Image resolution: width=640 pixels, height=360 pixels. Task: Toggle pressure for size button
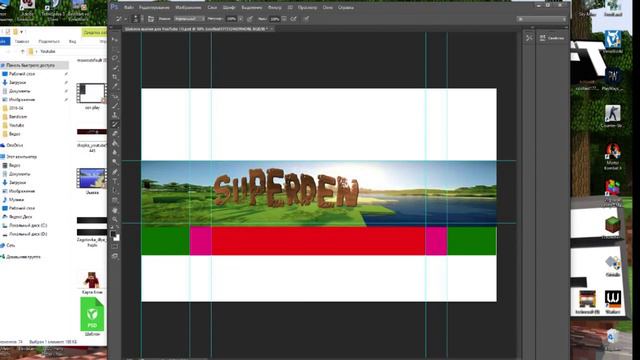click(x=306, y=19)
